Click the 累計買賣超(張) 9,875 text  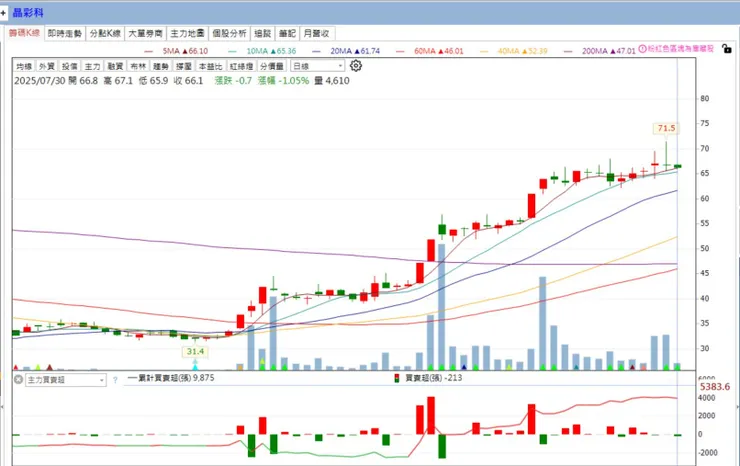click(176, 378)
